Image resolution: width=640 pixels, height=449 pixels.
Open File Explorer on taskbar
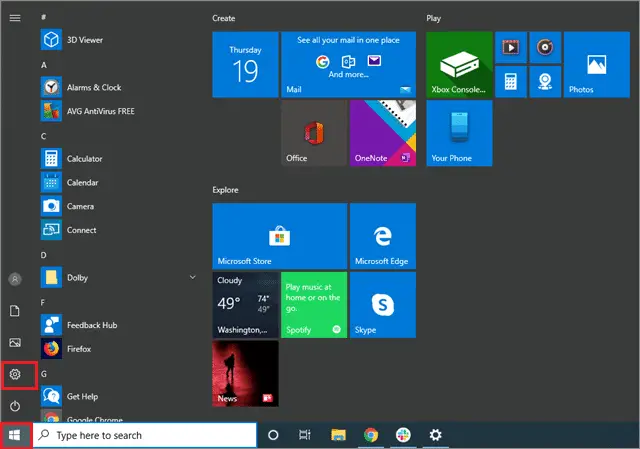click(x=338, y=435)
